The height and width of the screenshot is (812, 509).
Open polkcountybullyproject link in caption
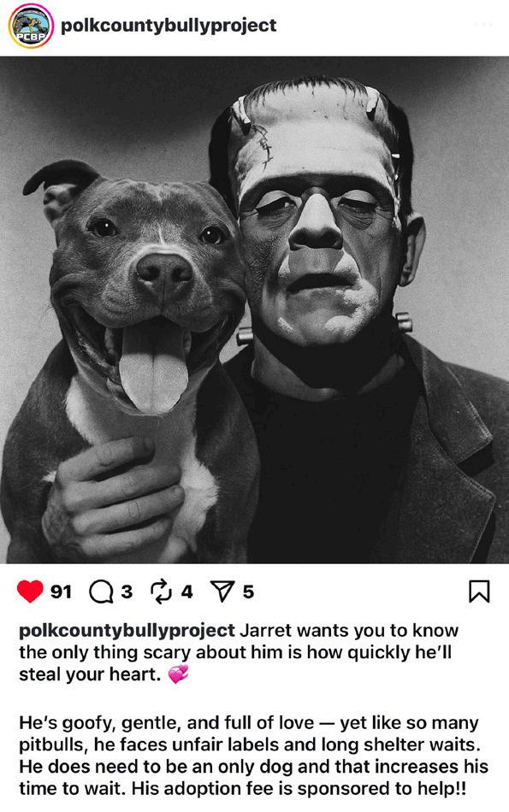coord(127,631)
